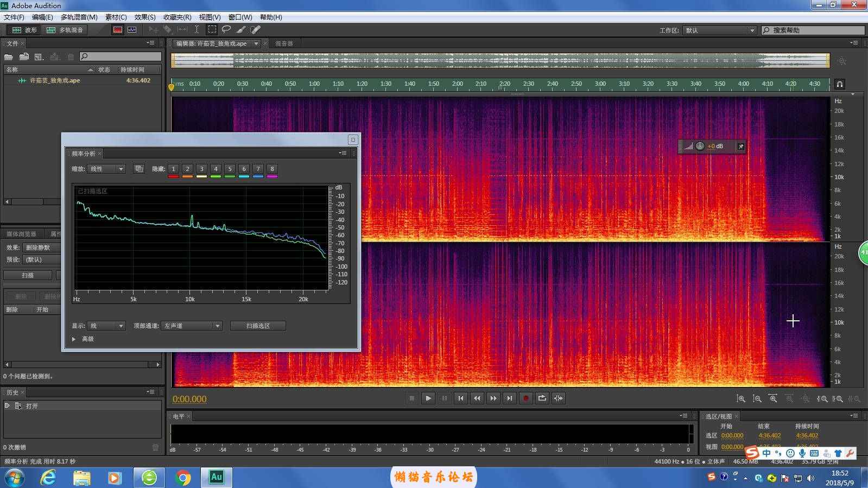Open the editor file dropdown arrow
868x488 pixels.
pyautogui.click(x=256, y=43)
